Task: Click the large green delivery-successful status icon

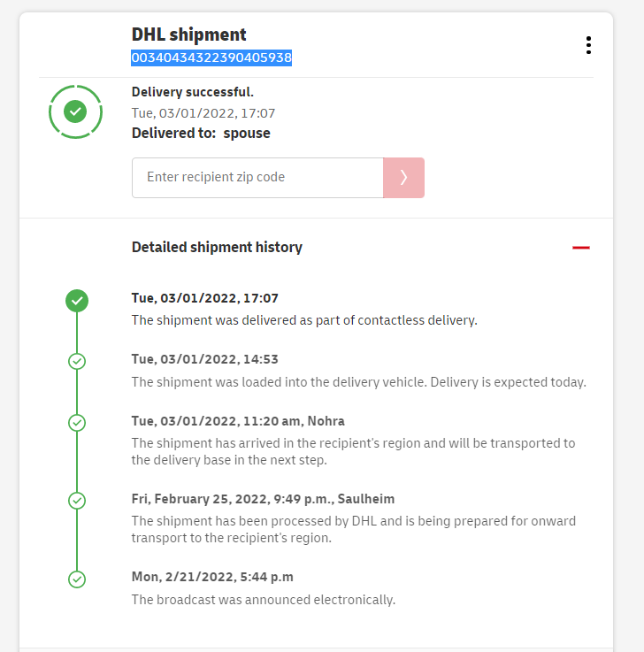Action: [75, 111]
